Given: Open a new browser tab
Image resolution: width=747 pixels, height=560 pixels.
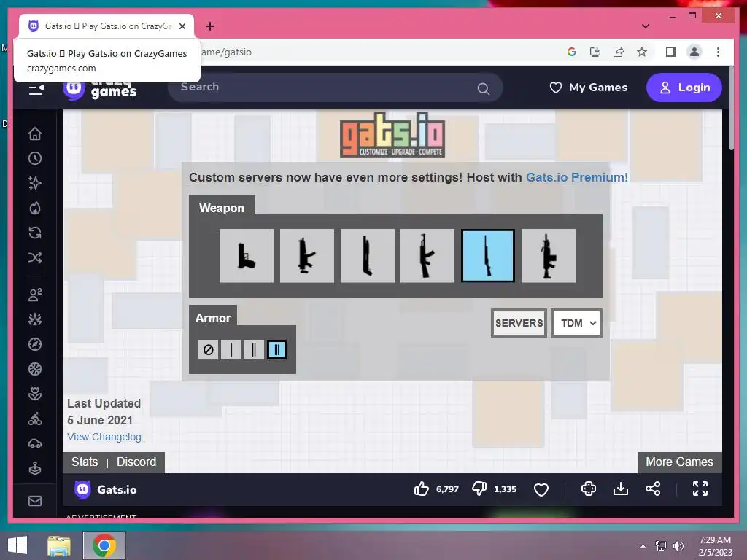Looking at the screenshot, I should click(210, 26).
